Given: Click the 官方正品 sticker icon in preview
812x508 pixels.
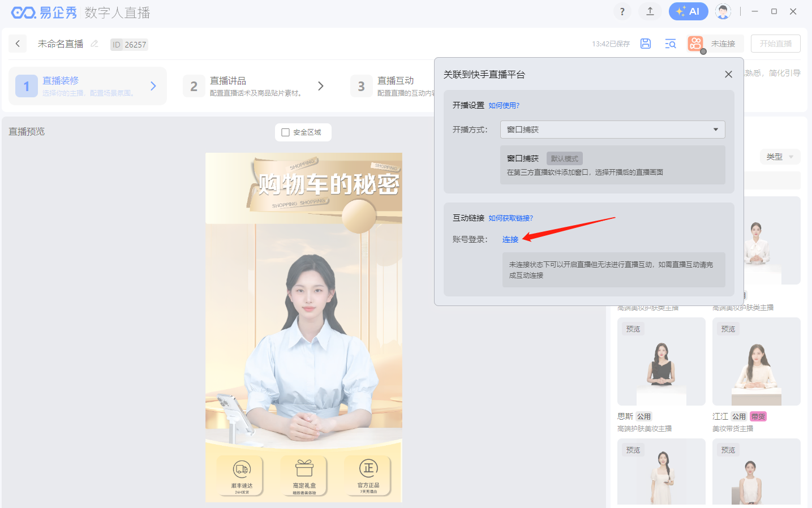Looking at the screenshot, I should [368, 476].
